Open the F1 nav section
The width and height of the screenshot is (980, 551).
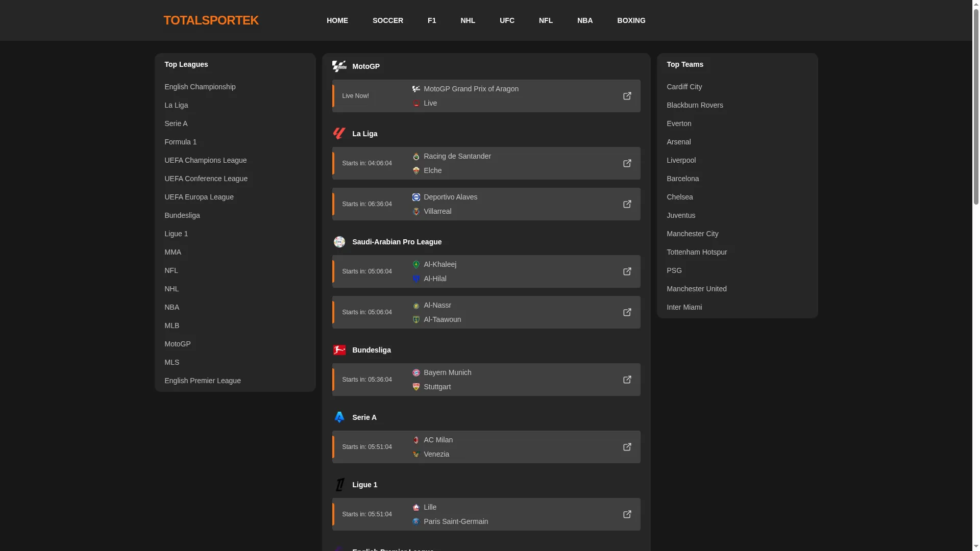pyautogui.click(x=432, y=20)
